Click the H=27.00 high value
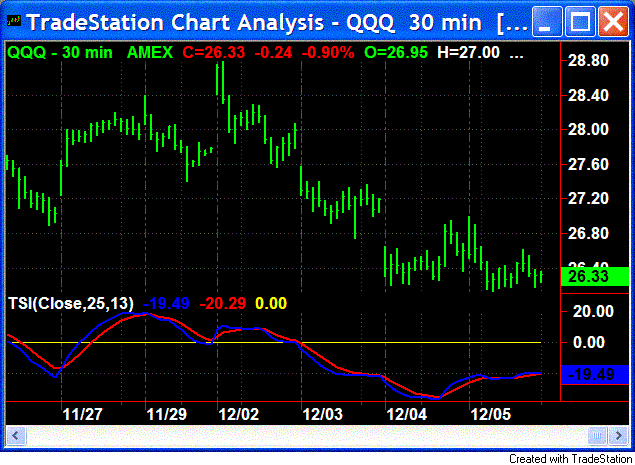 pos(469,52)
